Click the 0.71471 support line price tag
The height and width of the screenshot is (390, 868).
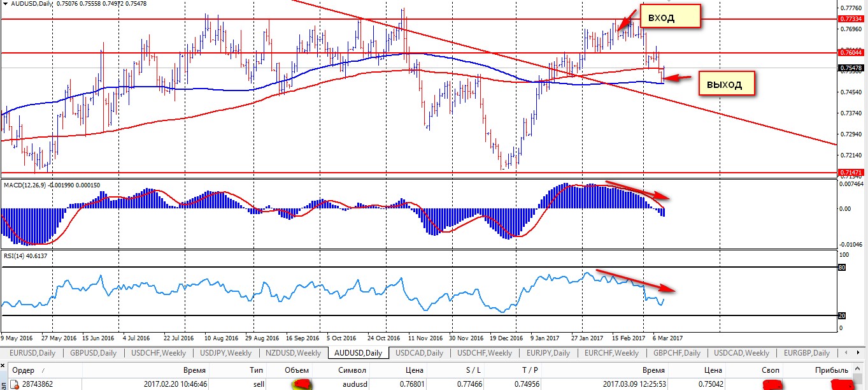coord(851,173)
